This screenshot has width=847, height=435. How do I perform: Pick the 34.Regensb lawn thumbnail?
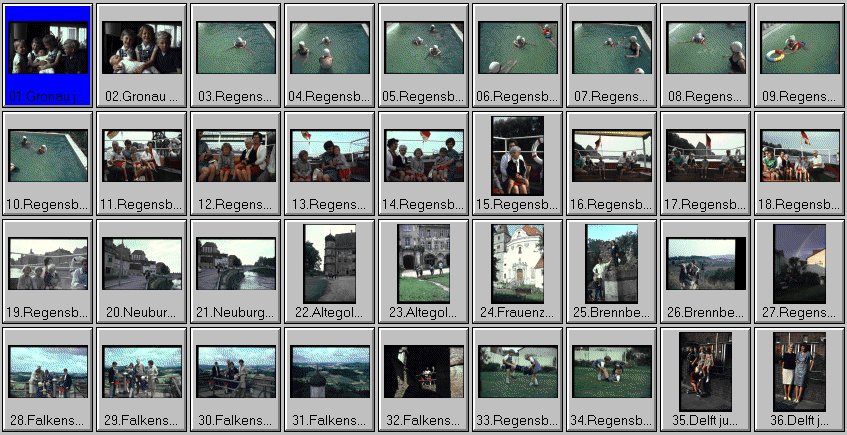click(611, 372)
